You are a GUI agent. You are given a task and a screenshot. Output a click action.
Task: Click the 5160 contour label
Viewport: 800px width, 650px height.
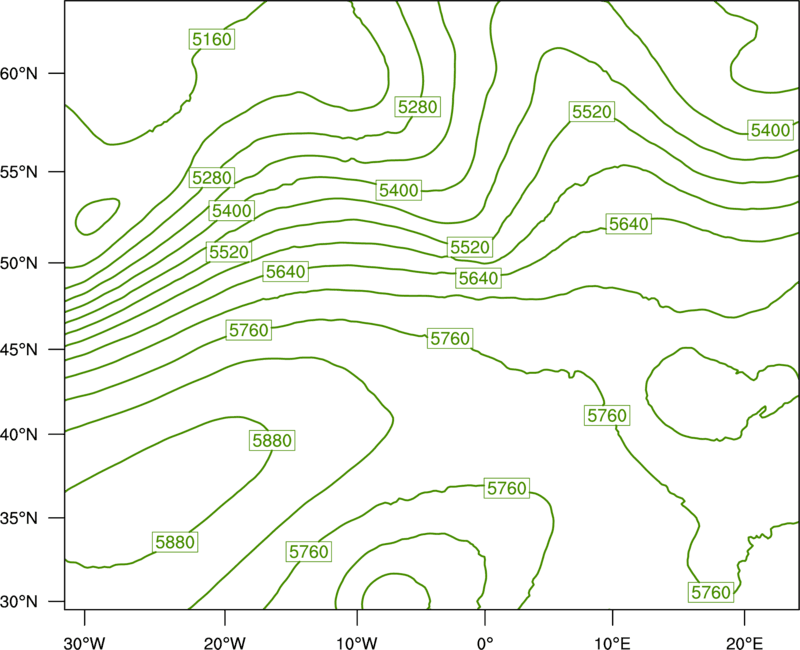tap(212, 39)
